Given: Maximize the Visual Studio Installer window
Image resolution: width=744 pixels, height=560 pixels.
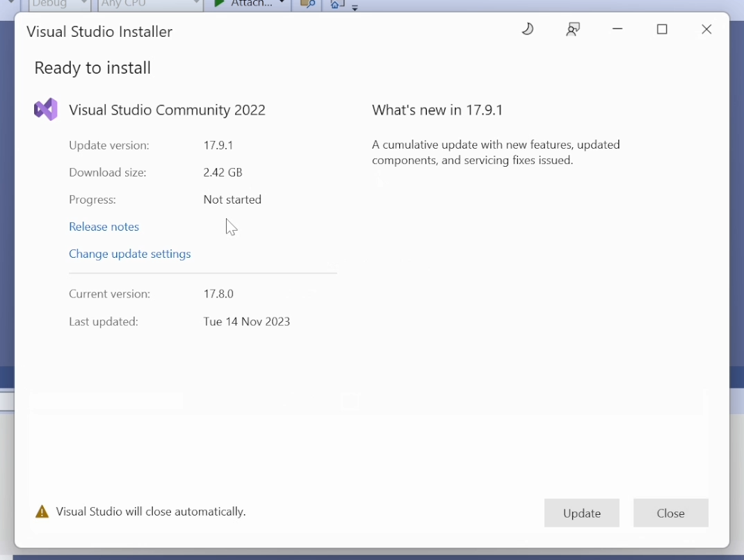Looking at the screenshot, I should tap(662, 29).
